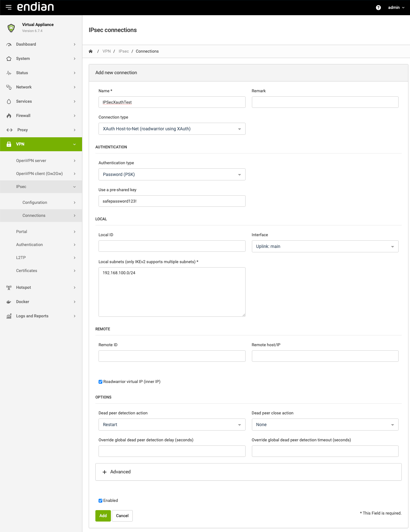Click the Firewall flame icon
This screenshot has width=410, height=532.
click(9, 116)
